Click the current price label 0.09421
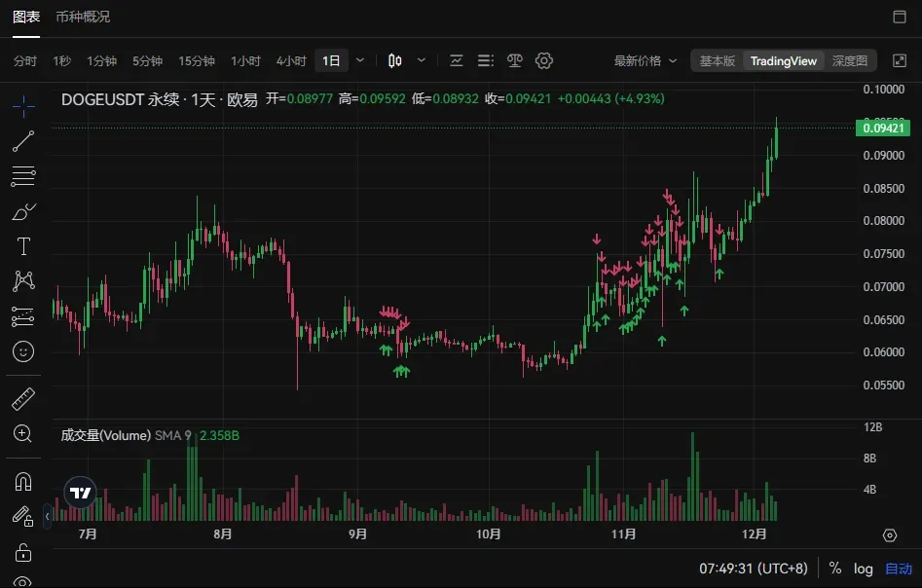Viewport: 922px width, 588px height. (883, 129)
